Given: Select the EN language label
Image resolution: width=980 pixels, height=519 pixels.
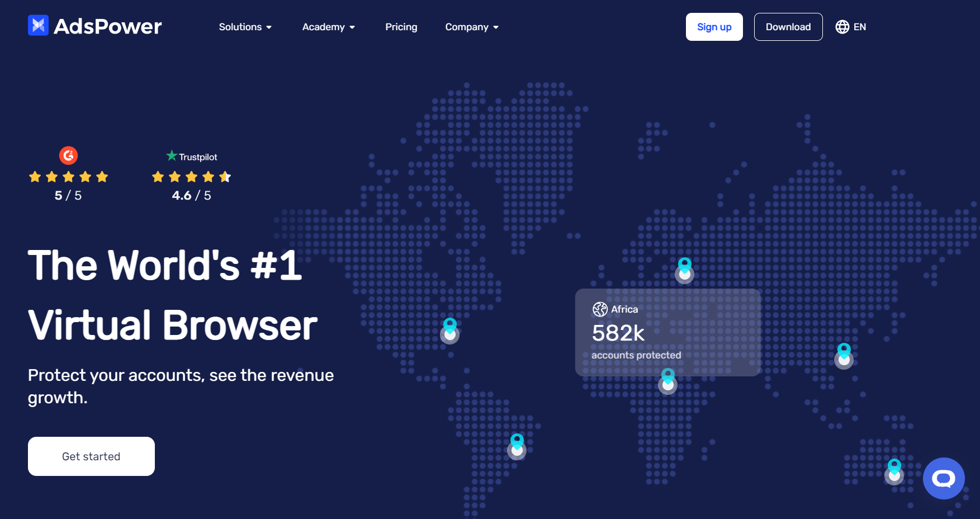Looking at the screenshot, I should click(859, 27).
